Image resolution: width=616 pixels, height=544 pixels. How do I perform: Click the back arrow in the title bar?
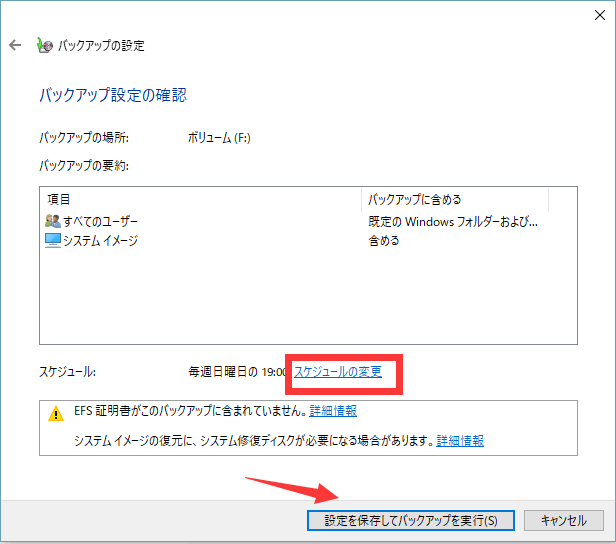click(15, 46)
